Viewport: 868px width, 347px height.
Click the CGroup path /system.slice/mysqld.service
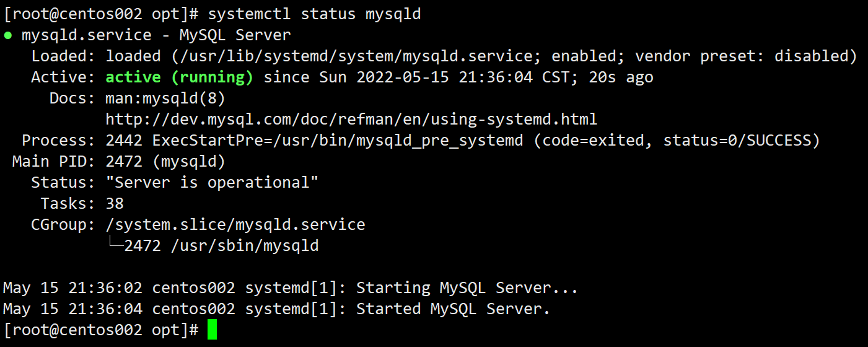(235, 224)
